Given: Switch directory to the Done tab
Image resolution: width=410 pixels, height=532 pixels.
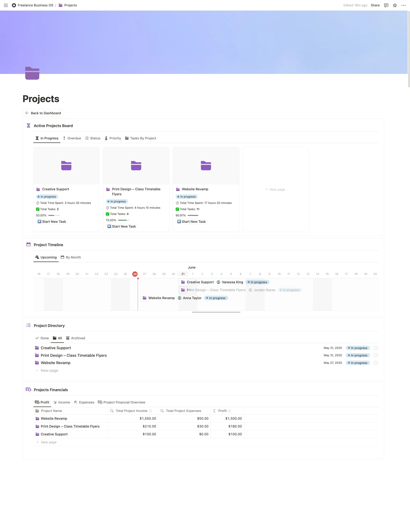Looking at the screenshot, I should (42, 338).
